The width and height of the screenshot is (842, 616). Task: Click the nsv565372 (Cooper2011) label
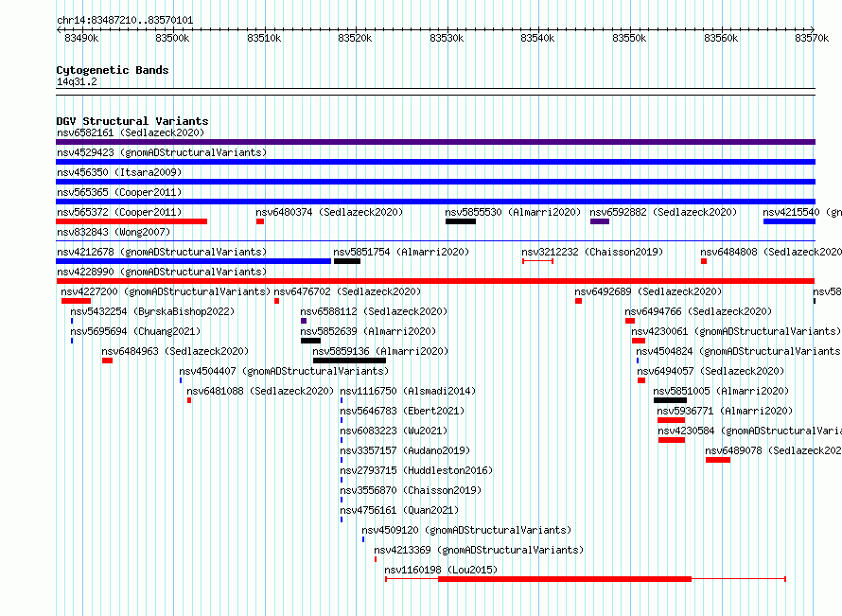tap(119, 212)
